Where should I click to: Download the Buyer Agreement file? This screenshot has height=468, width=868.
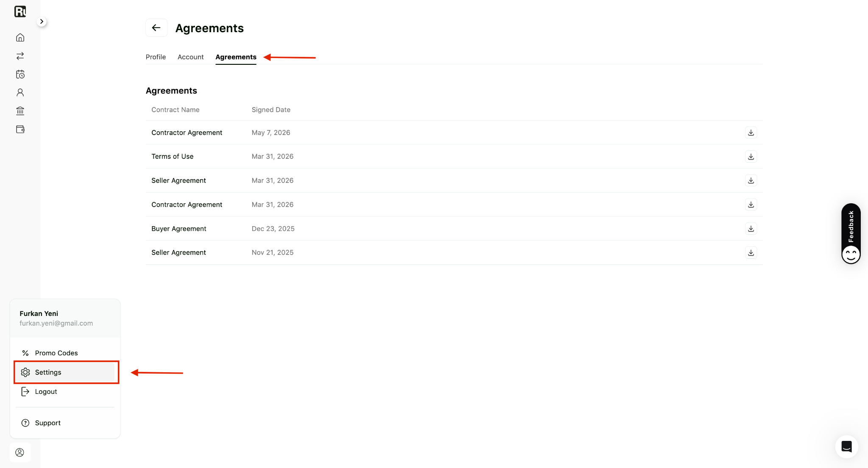pyautogui.click(x=751, y=229)
